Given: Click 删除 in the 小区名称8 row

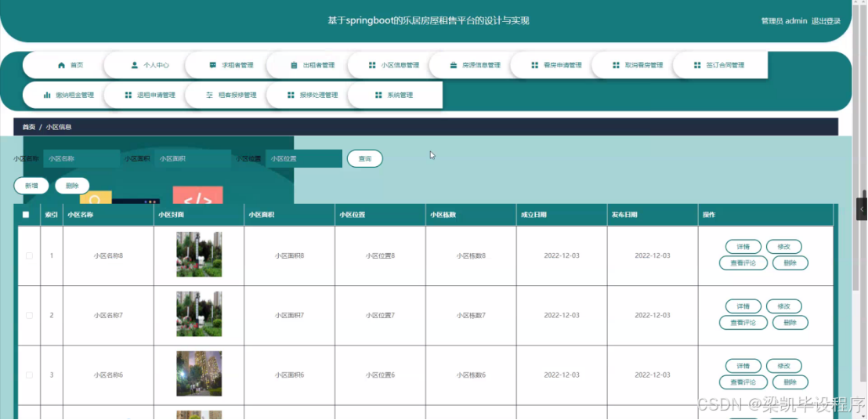Looking at the screenshot, I should tap(790, 263).
